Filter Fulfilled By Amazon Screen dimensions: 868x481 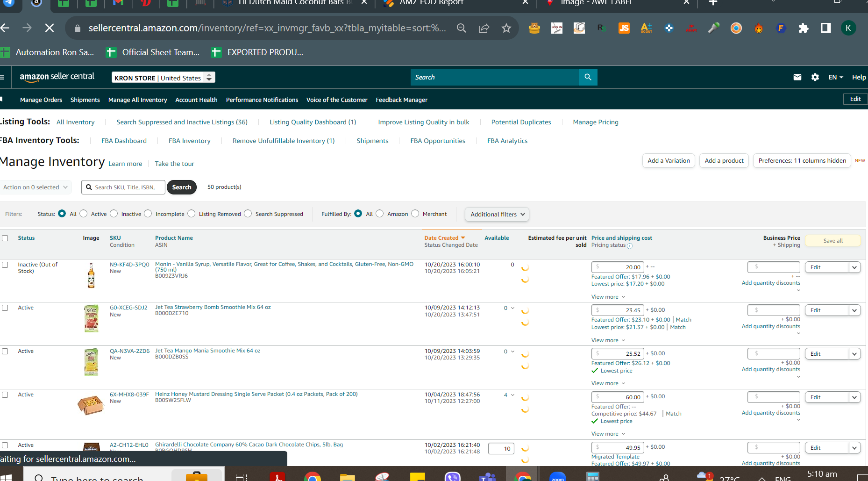point(380,214)
